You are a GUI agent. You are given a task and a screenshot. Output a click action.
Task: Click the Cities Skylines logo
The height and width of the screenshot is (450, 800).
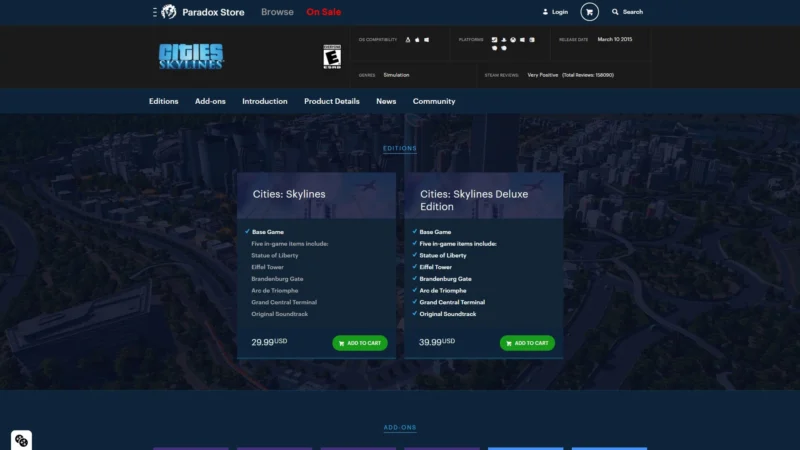pyautogui.click(x=191, y=56)
